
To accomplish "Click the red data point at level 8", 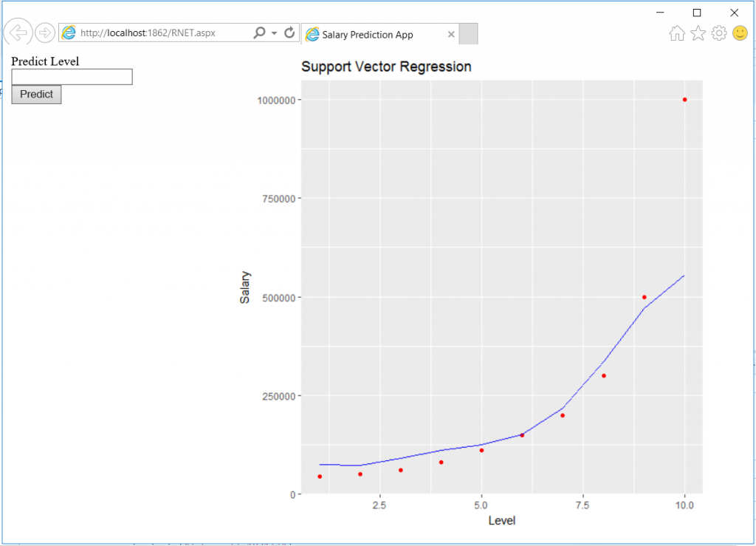I will [604, 376].
